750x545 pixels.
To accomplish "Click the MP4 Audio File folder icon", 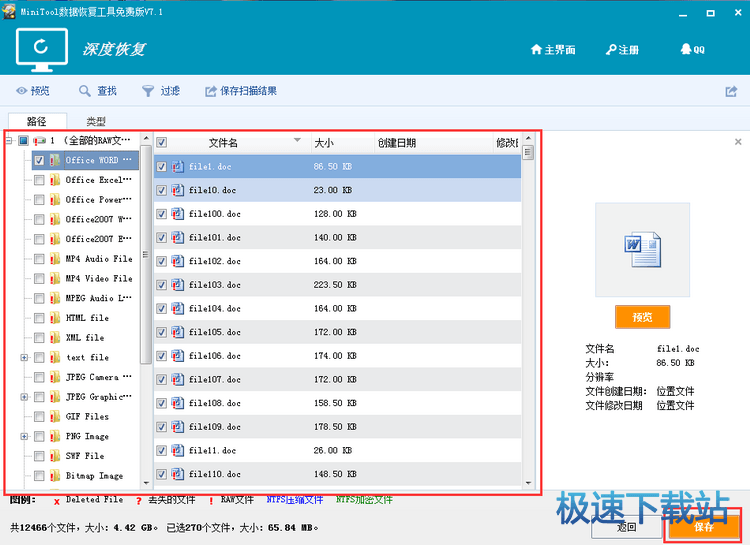I will [x=55, y=259].
